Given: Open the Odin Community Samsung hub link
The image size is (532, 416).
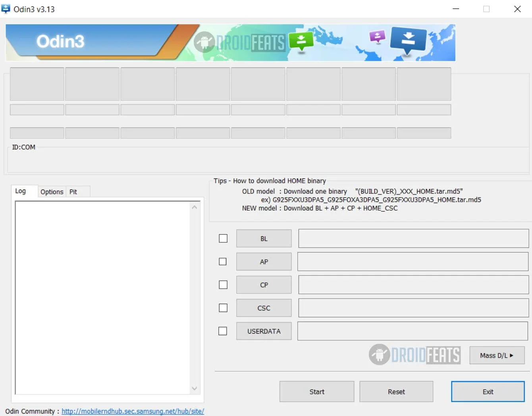Looking at the screenshot, I should (133, 411).
